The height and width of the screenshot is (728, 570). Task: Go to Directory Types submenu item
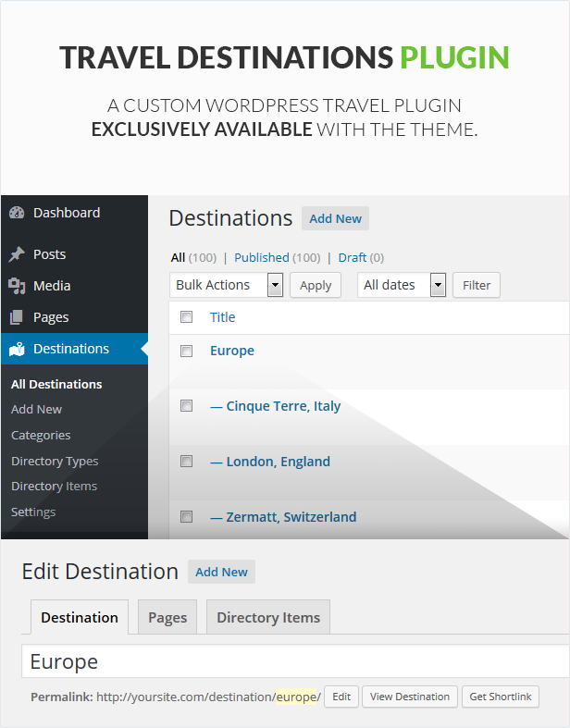click(x=55, y=461)
